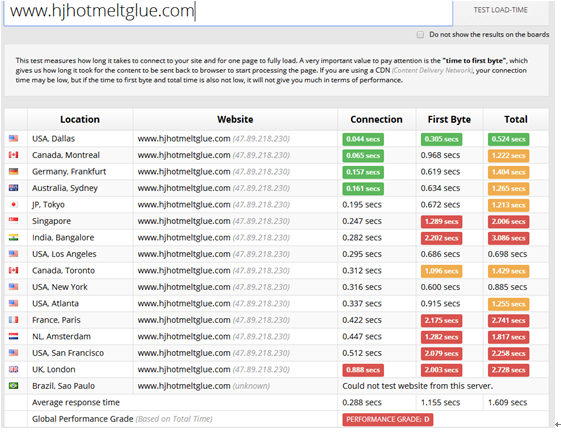This screenshot has width=561, height=432.
Task: Click the 0.305 secs first byte badge
Action: (441, 139)
